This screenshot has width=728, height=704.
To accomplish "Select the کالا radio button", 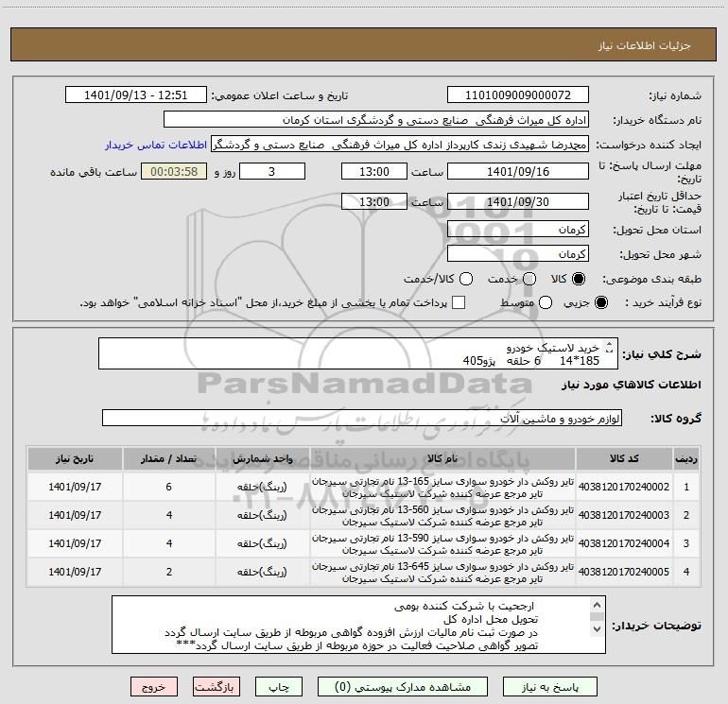I will [579, 279].
